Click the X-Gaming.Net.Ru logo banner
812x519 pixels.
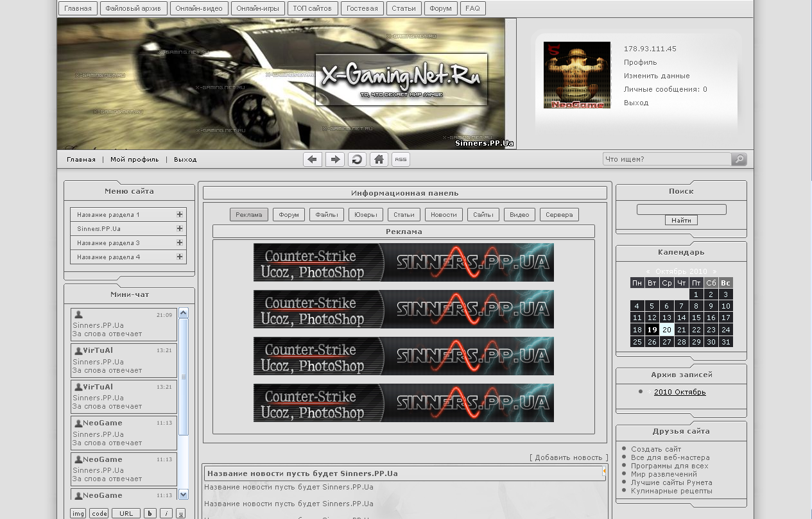pyautogui.click(x=401, y=79)
